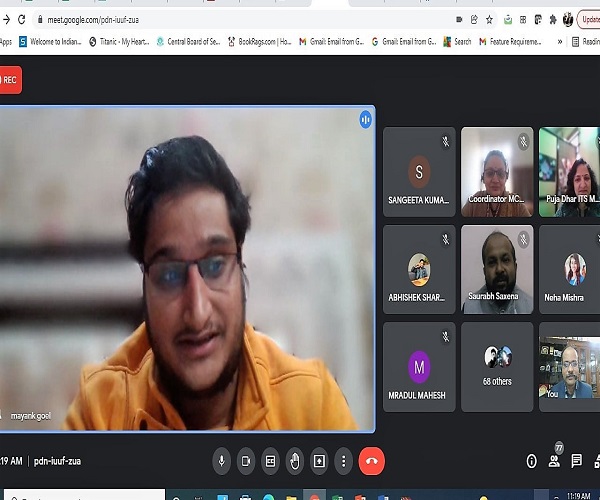This screenshot has width=600, height=500.
Task: Open the Chrome profile avatar
Action: click(x=568, y=20)
